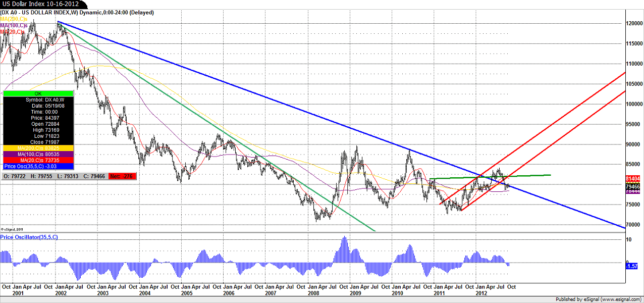The image size is (644, 303).
Task: Click the 2012 year label on time axis
Action: pos(481,293)
